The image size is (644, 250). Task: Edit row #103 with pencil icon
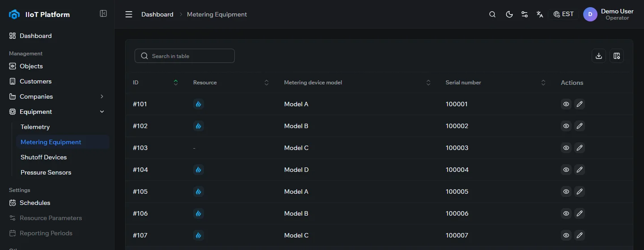click(x=580, y=148)
